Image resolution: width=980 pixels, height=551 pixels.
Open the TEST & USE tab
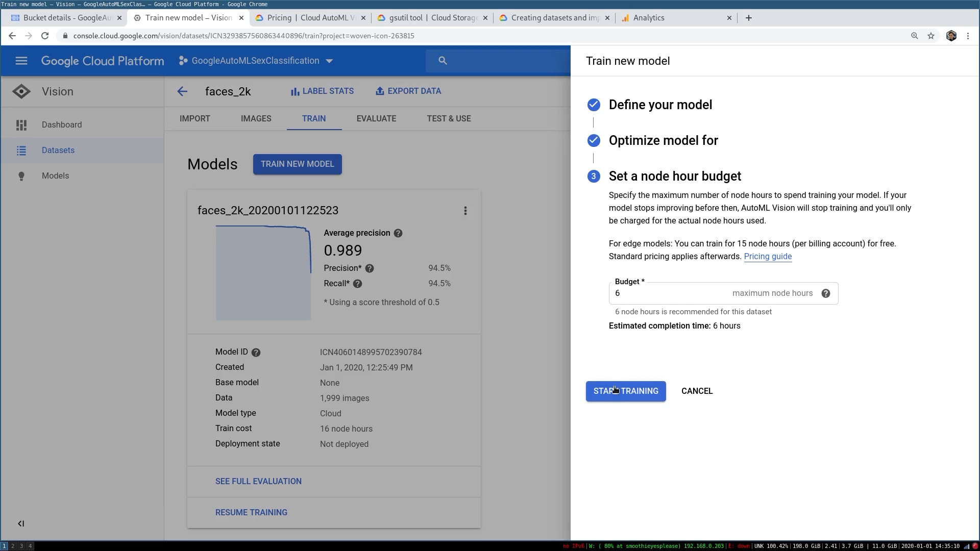tap(449, 118)
